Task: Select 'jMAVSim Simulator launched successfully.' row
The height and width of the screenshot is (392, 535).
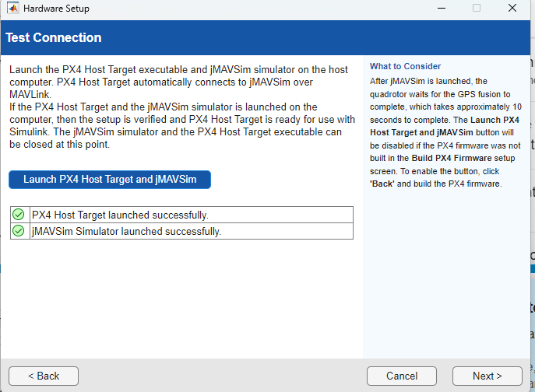Action: [182, 231]
